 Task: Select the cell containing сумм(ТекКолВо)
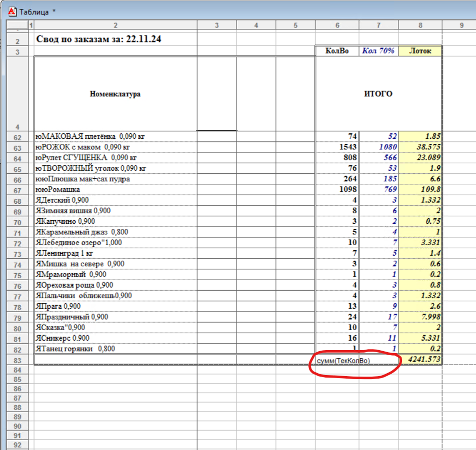click(x=337, y=360)
